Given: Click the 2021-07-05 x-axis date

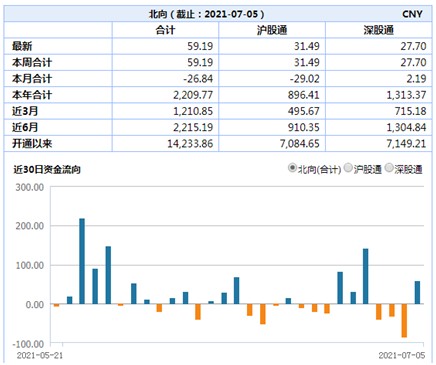Looking at the screenshot, I should (402, 355).
